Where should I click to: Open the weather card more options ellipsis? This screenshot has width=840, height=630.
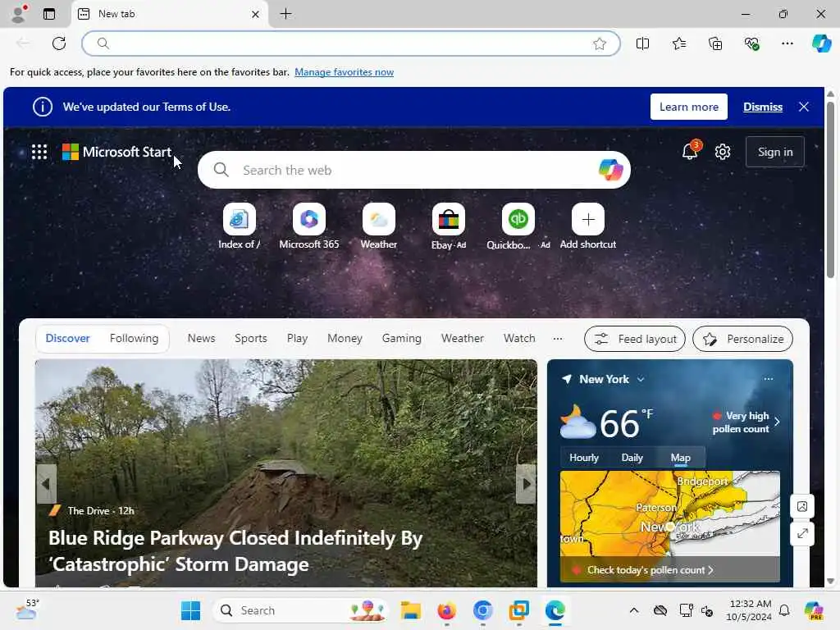768,379
